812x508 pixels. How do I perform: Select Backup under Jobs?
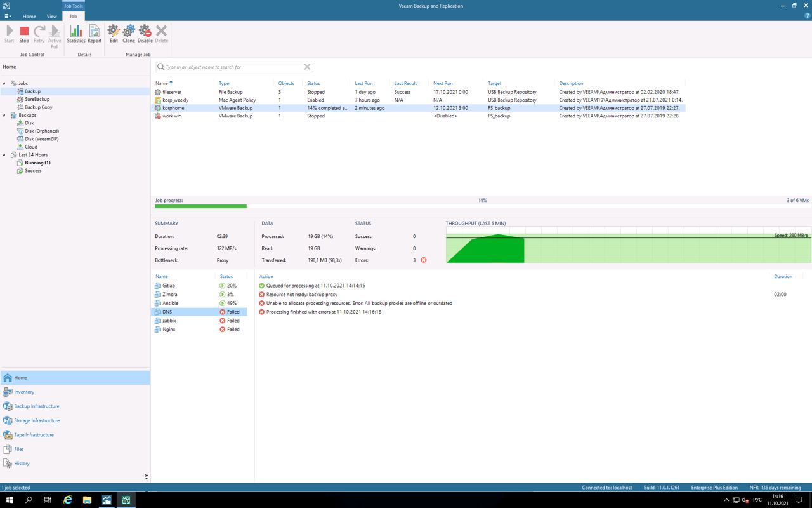(x=32, y=91)
